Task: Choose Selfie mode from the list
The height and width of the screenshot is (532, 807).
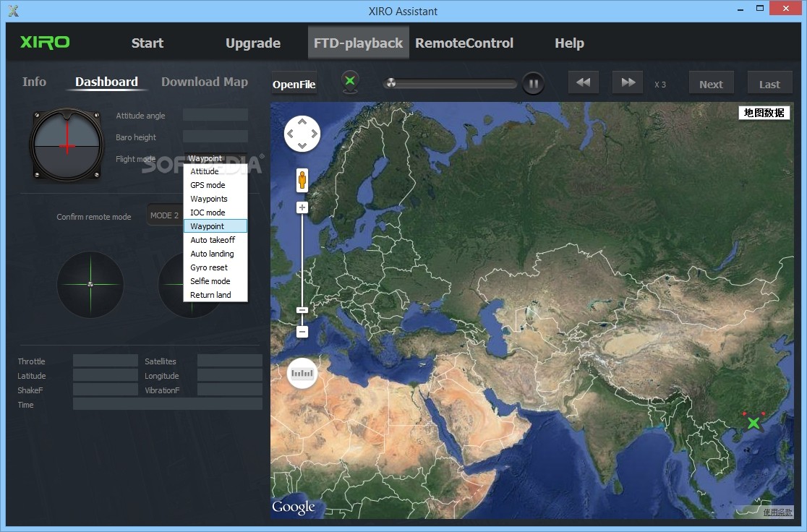Action: pyautogui.click(x=215, y=281)
